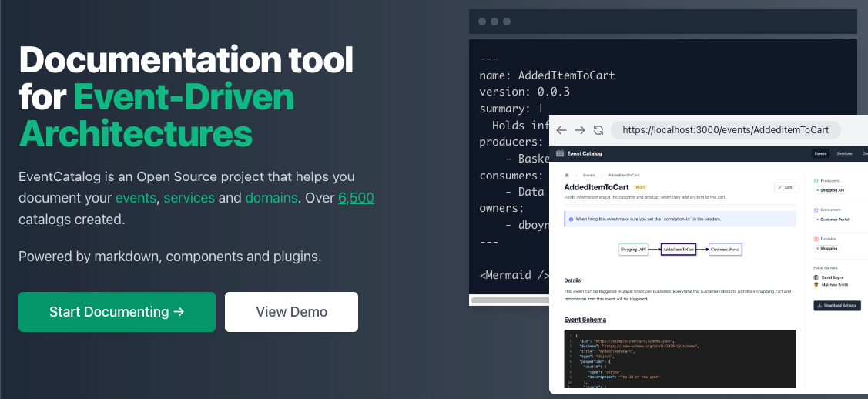This screenshot has width=868, height=399.
Task: Follow the green 'services' link
Action: point(189,197)
